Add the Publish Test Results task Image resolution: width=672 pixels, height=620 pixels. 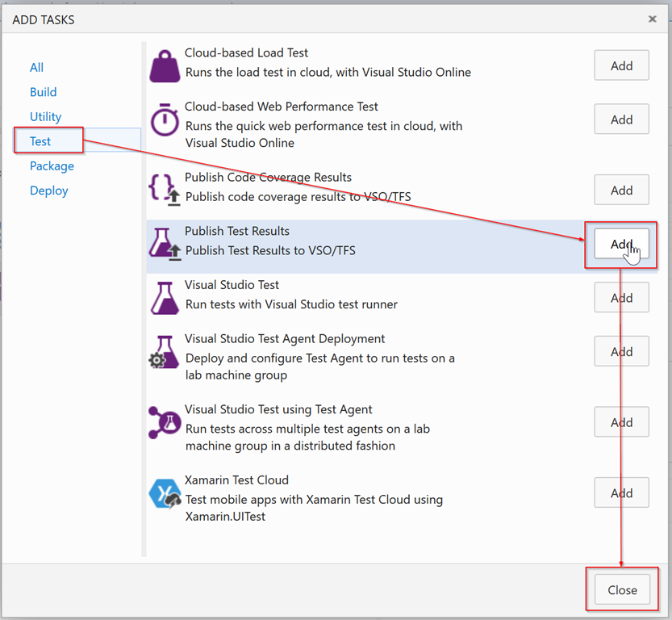(621, 244)
